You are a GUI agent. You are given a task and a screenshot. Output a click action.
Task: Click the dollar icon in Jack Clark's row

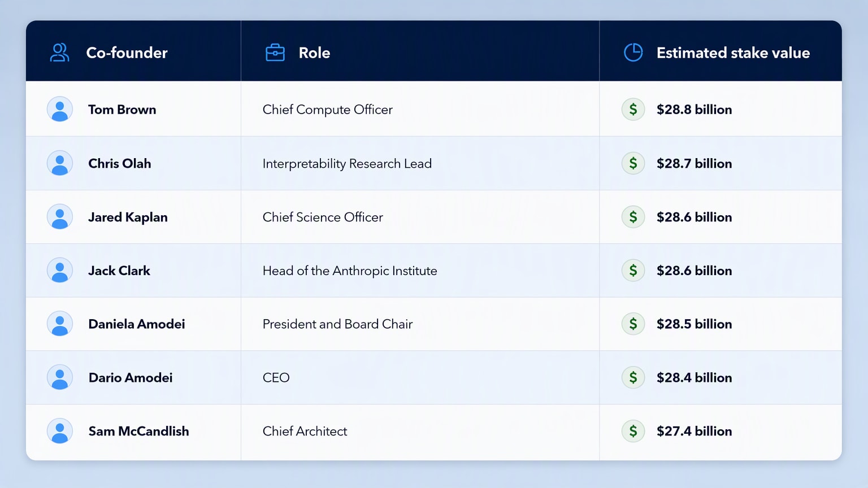coord(633,271)
